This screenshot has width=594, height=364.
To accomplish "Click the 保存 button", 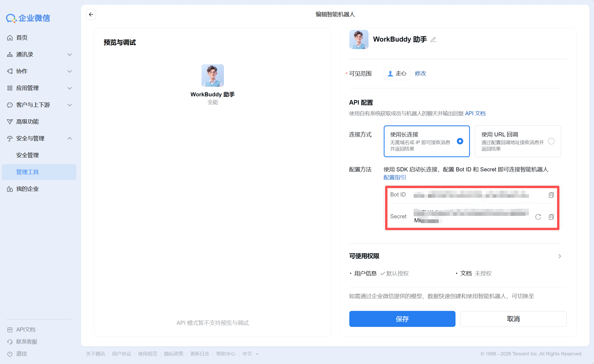I will pyautogui.click(x=402, y=319).
